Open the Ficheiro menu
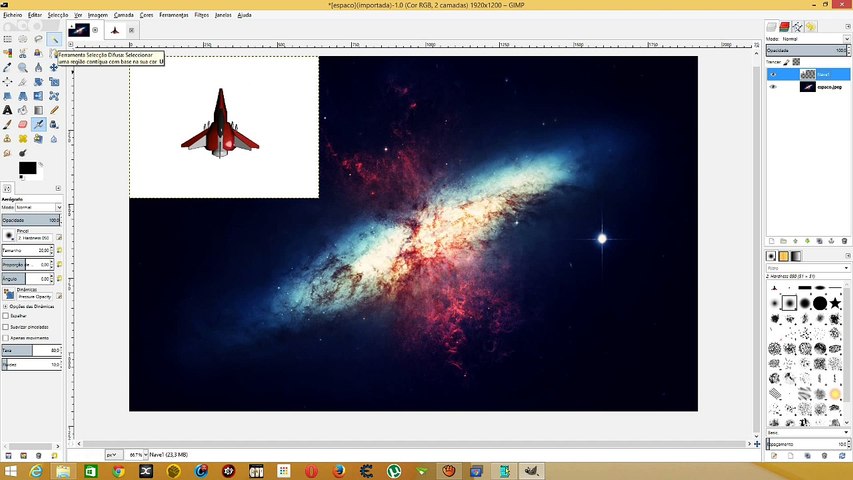 click(x=13, y=15)
